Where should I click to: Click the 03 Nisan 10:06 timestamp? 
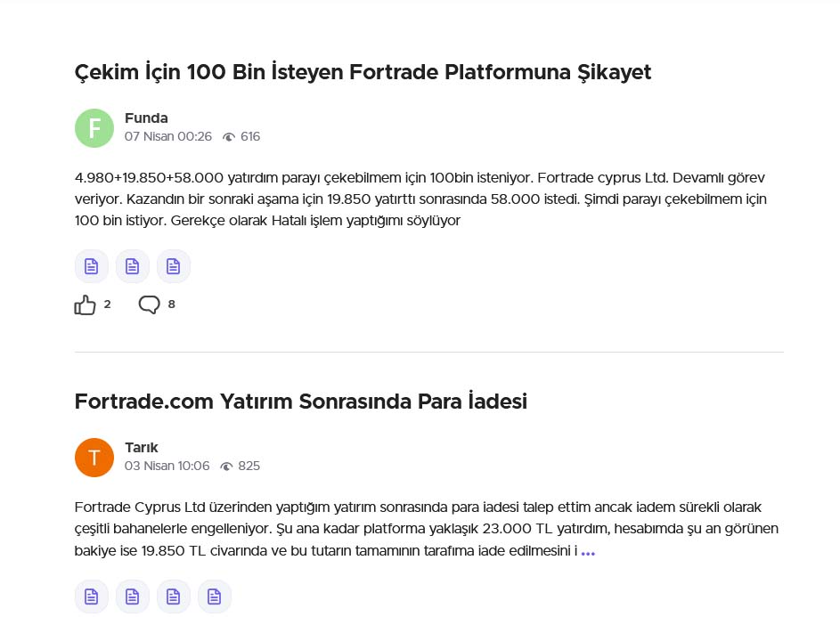click(167, 467)
